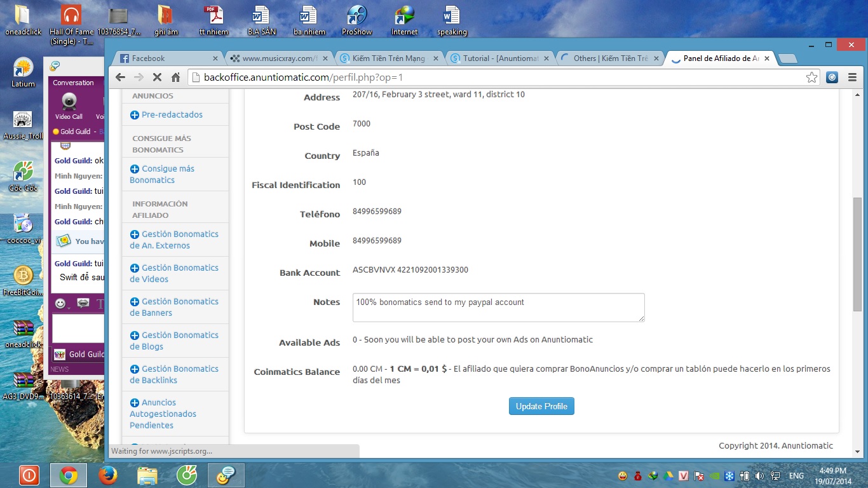This screenshot has width=868, height=488.
Task: Open the ba nhiem Word document on the desktop
Action: tap(309, 19)
